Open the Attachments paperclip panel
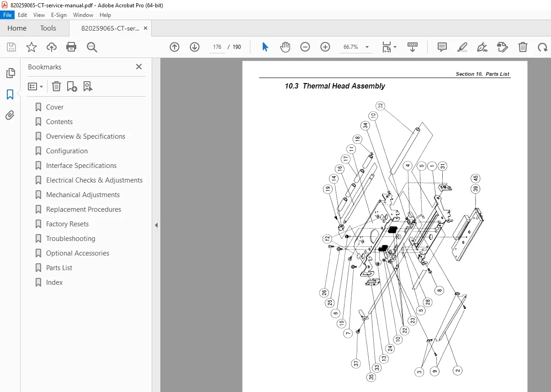The width and height of the screenshot is (551, 392). (10, 115)
